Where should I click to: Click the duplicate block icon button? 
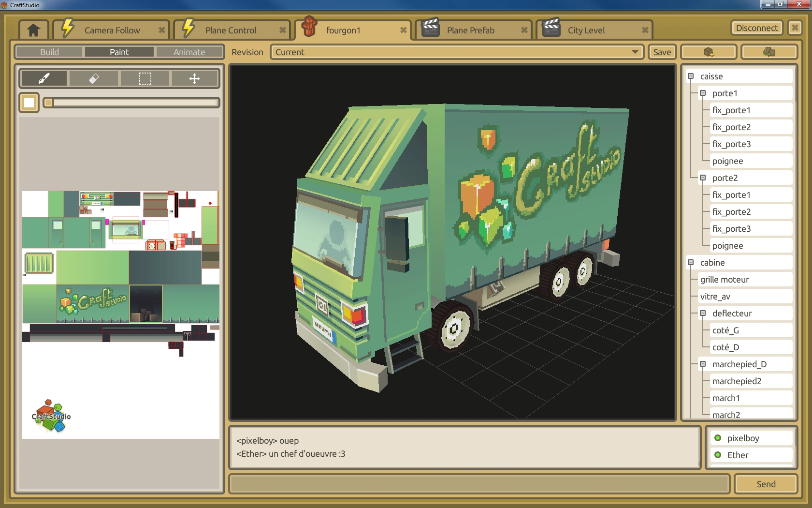tap(768, 52)
